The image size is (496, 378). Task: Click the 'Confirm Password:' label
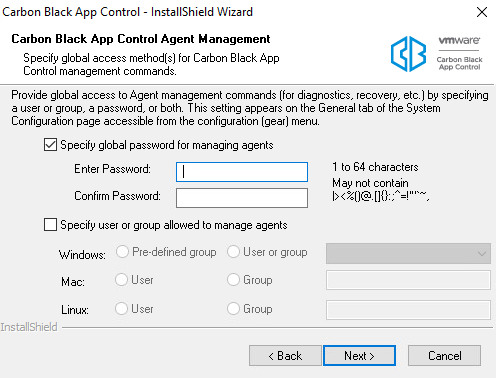coord(117,196)
